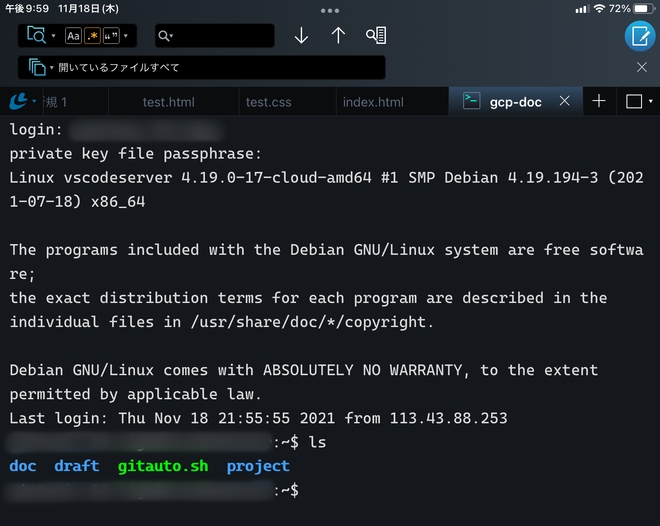The image size is (660, 526).
Task: Toggle whole-word quotes search option
Action: 111,36
